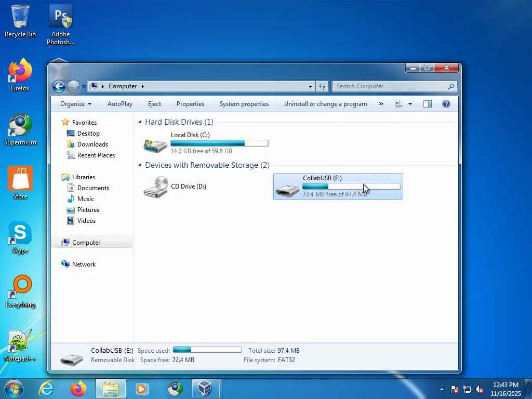
Task: Open Firefox from the taskbar
Action: click(x=78, y=389)
